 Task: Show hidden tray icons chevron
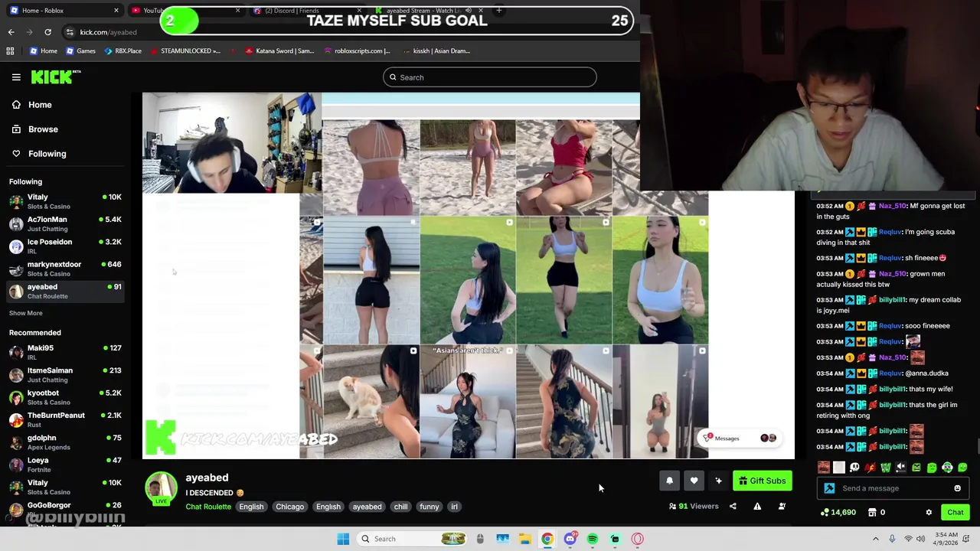coord(876,539)
